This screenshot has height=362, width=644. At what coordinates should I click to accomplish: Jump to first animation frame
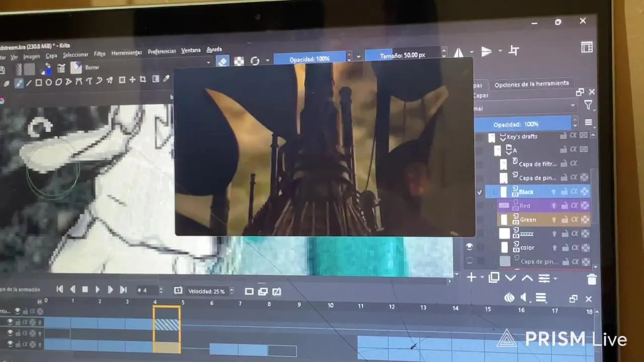60,289
